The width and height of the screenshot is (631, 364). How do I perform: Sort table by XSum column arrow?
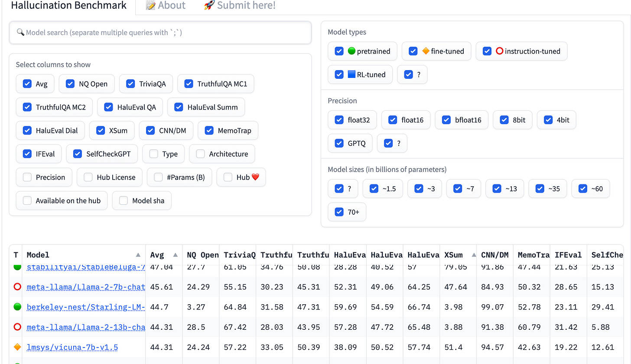tap(474, 255)
